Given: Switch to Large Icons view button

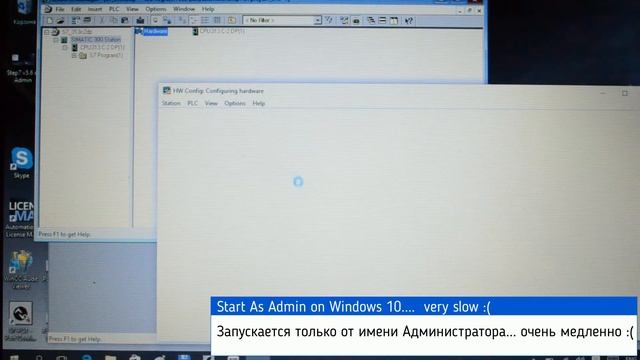Looking at the screenshot, I should point(182,20).
